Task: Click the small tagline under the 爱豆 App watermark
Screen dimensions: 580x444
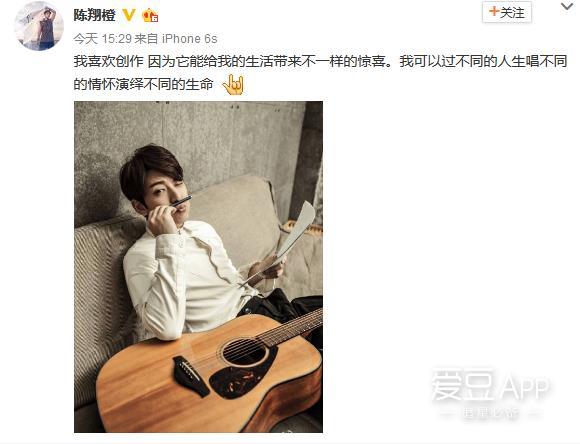Action: [x=491, y=413]
